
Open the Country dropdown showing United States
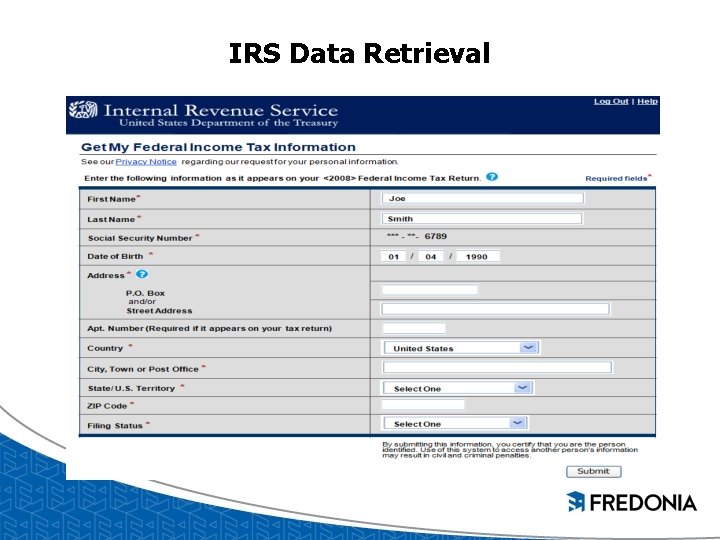461,348
